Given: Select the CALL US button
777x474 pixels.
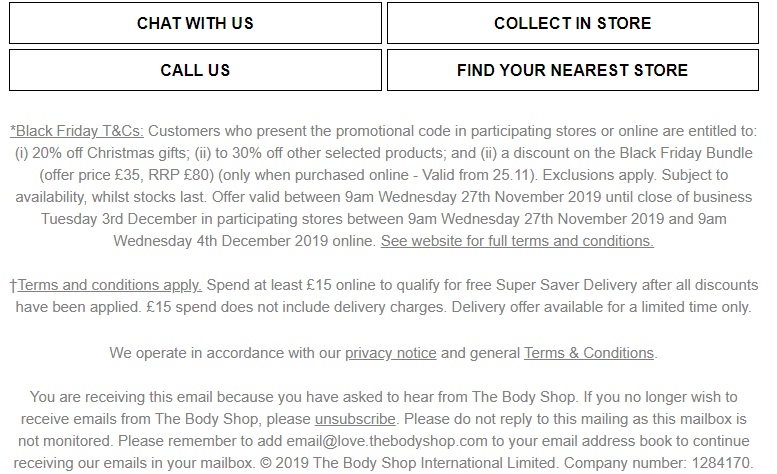Looking at the screenshot, I should [x=195, y=70].
